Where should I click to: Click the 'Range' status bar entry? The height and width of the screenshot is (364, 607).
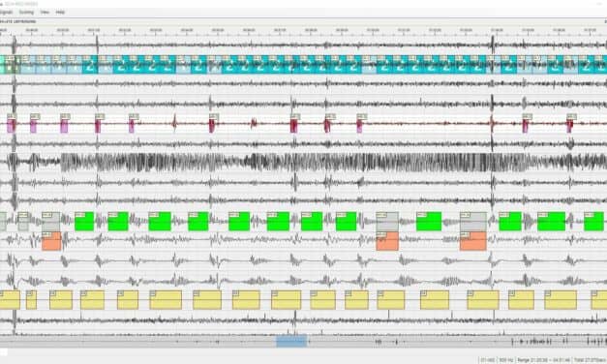point(544,360)
